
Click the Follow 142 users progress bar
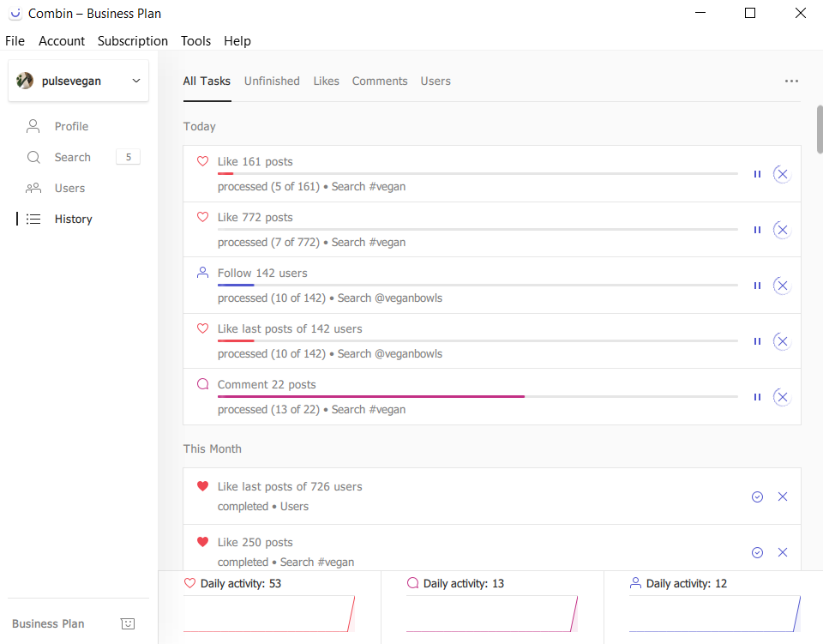pyautogui.click(x=478, y=285)
